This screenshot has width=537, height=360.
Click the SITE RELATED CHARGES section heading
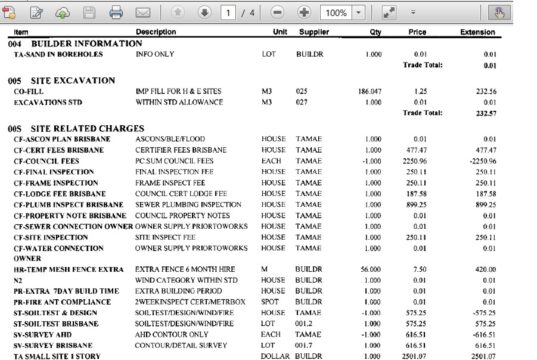pyautogui.click(x=88, y=128)
